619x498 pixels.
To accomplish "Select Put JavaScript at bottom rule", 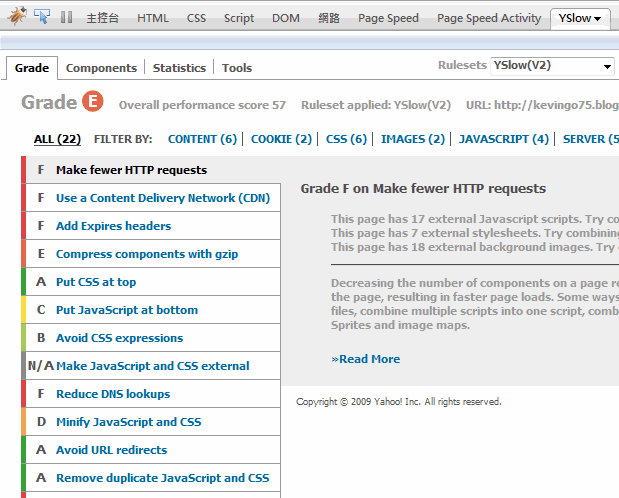I will [x=153, y=310].
